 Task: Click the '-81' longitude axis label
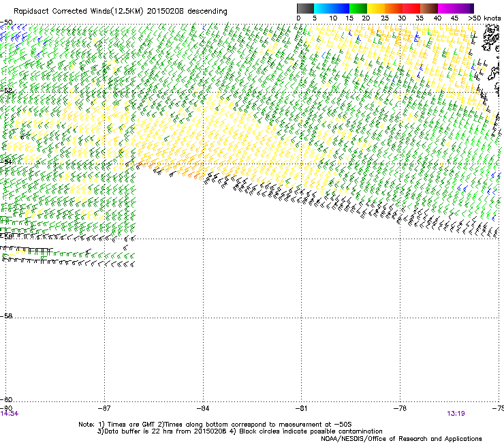click(301, 408)
